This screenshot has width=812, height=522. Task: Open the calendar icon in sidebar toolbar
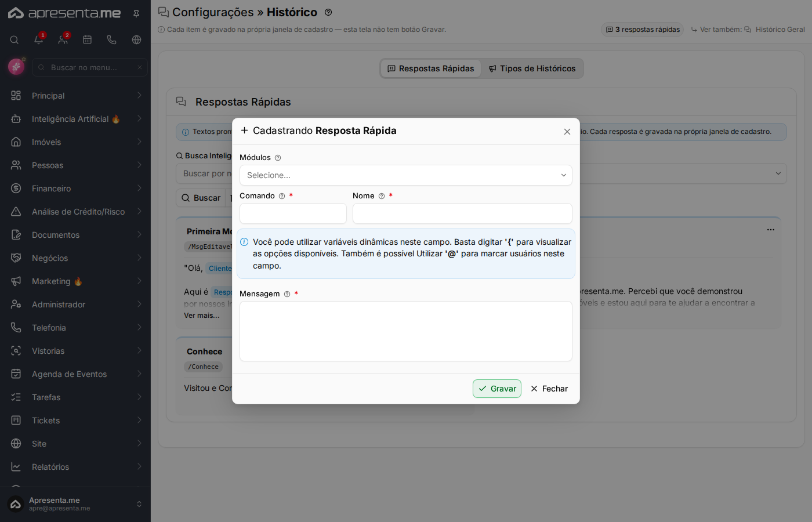click(88, 40)
